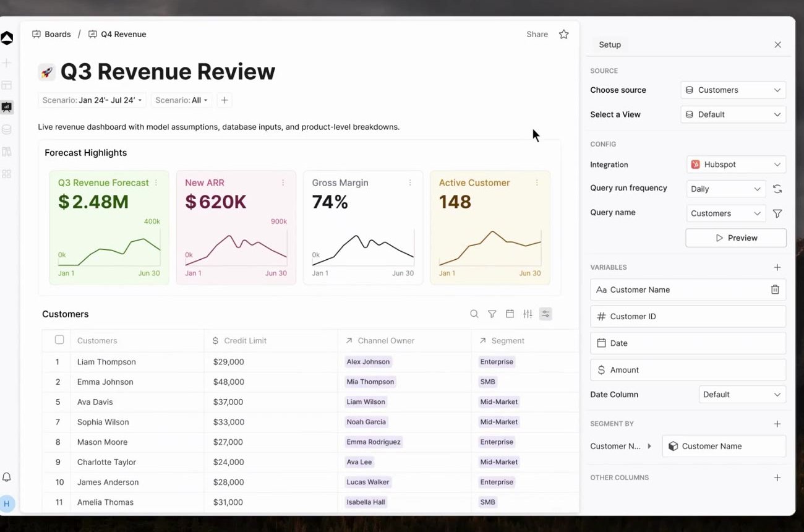Click Isabella Hall channel owner tag

[366, 502]
